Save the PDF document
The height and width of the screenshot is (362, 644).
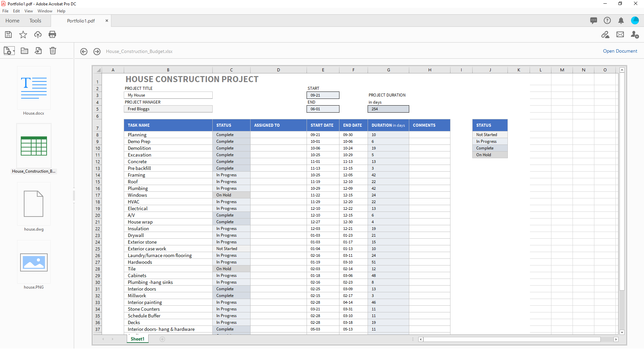[x=8, y=35]
